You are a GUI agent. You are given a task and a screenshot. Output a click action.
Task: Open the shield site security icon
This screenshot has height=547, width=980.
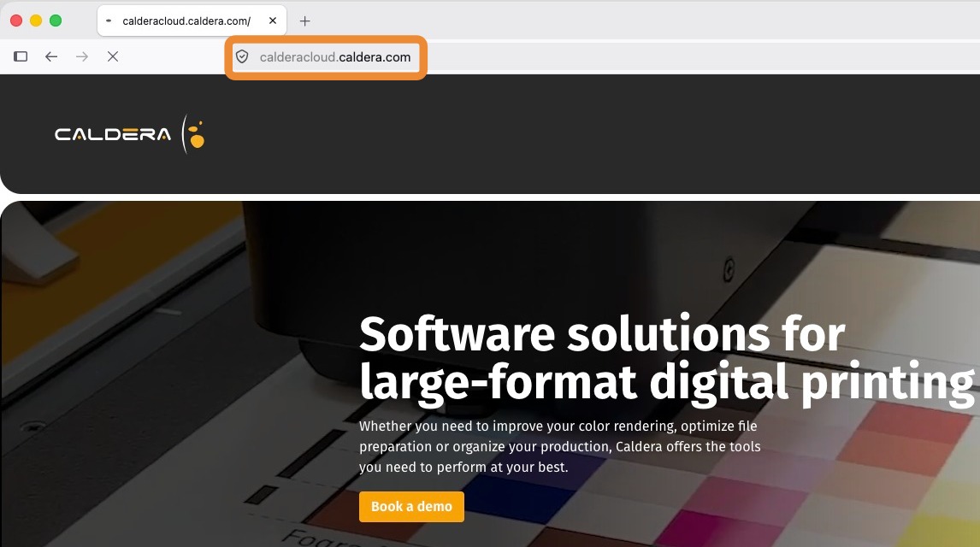click(x=242, y=56)
